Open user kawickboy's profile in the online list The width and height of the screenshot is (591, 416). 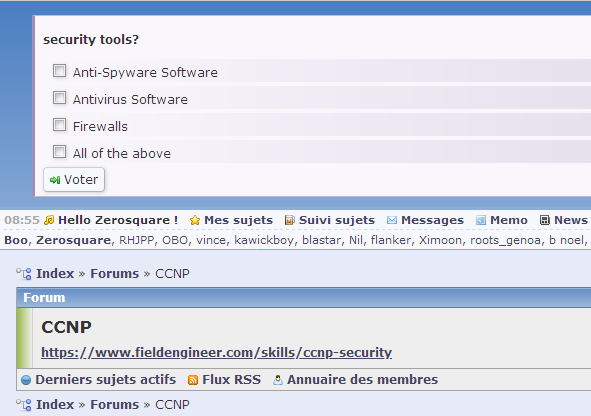point(264,240)
